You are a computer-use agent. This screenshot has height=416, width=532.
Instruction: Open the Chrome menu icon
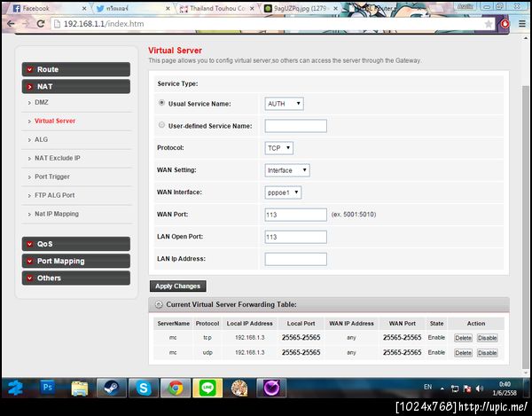pos(522,24)
